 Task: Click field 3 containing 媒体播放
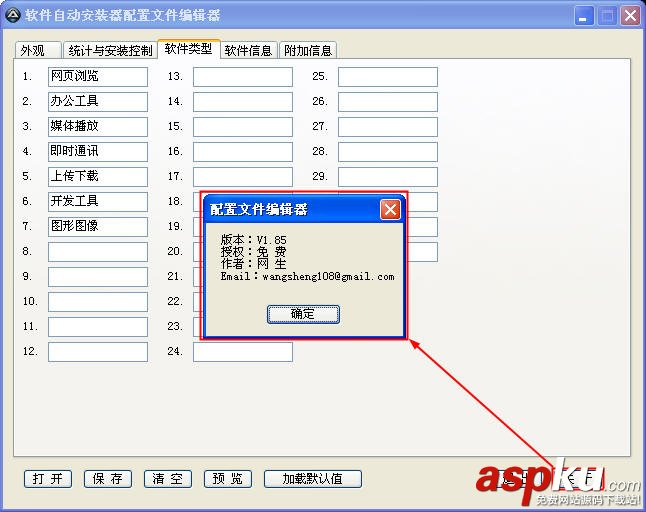(98, 127)
